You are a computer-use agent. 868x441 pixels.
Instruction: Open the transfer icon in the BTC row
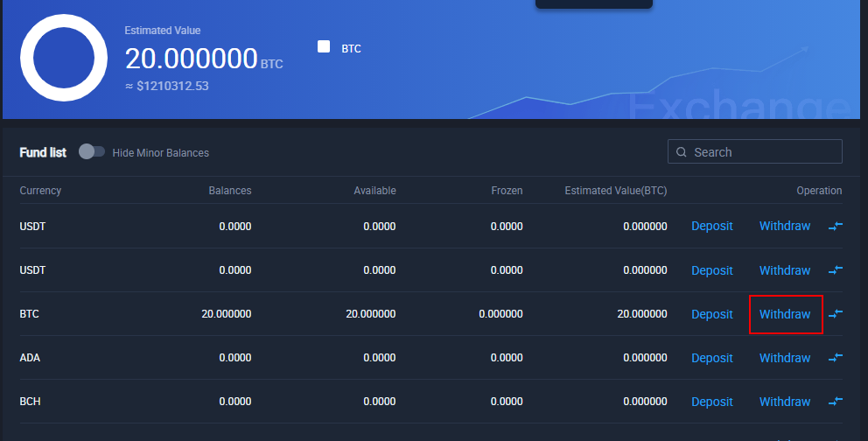coord(836,314)
